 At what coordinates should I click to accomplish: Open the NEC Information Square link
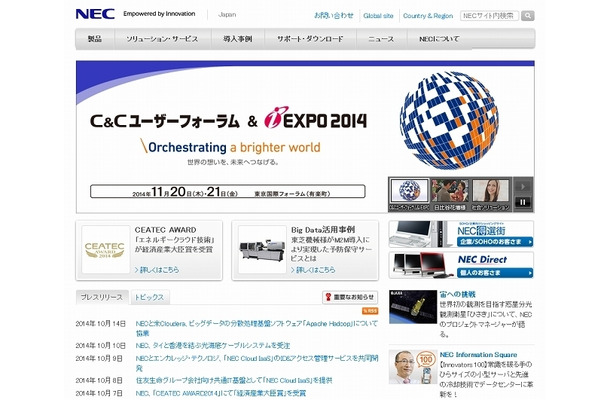coord(479,354)
